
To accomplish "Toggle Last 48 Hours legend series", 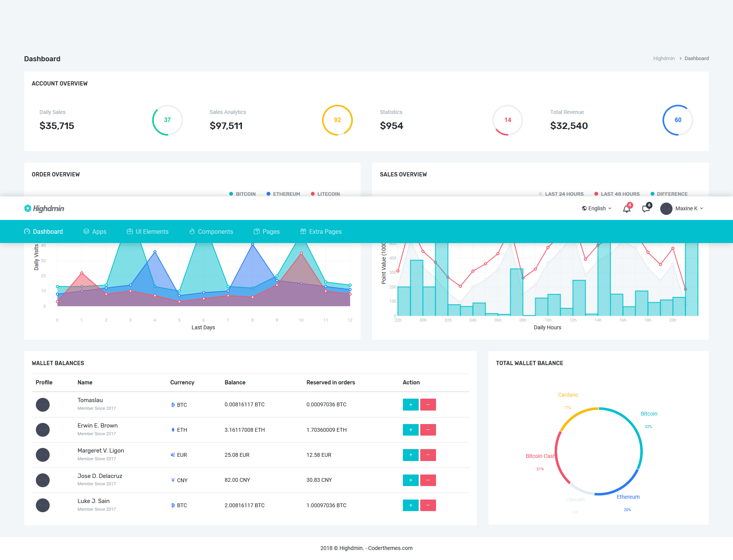I will (x=617, y=194).
